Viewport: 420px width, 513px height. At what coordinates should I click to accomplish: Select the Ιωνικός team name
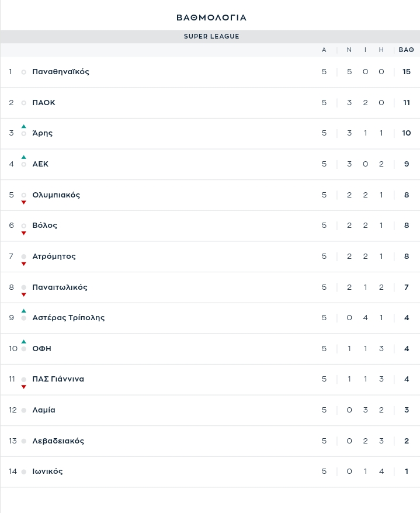(47, 472)
